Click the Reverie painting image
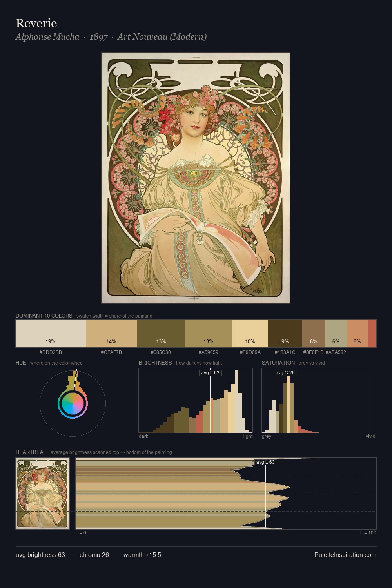The height and width of the screenshot is (588, 392). tap(196, 178)
